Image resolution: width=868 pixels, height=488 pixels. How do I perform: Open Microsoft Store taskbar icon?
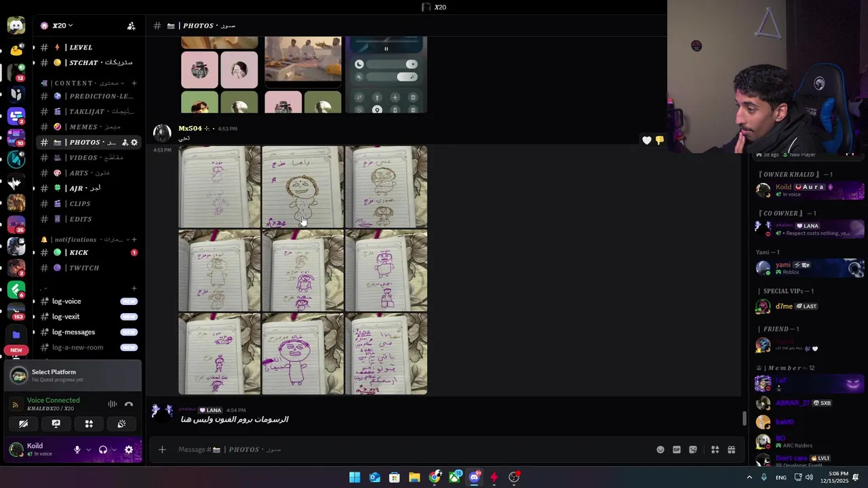(395, 477)
